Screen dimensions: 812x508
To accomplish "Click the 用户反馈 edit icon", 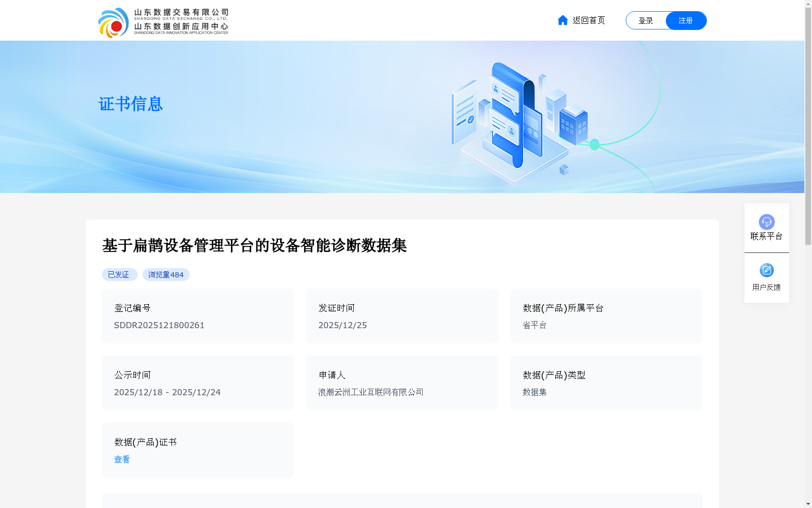I will [766, 270].
